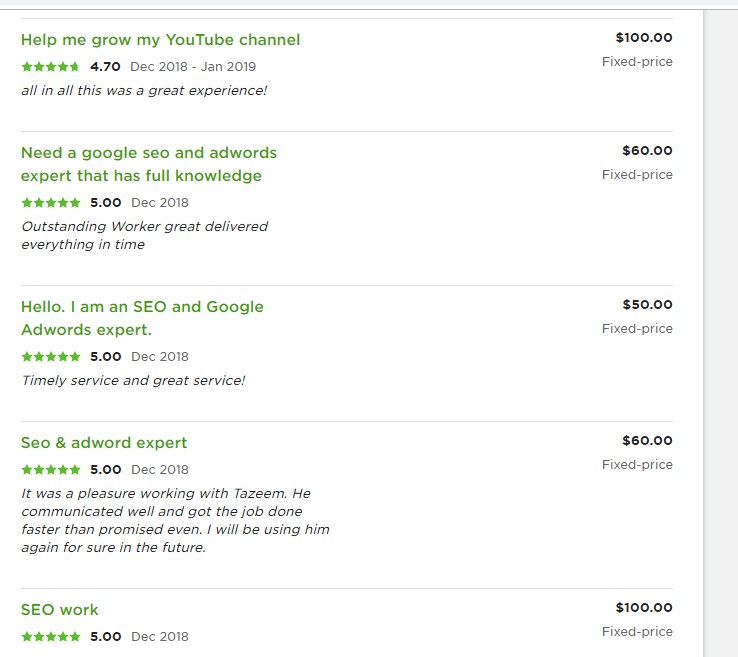Open "Seo & adword expert" job title
Viewport: 738px width, 657px height.
click(104, 443)
